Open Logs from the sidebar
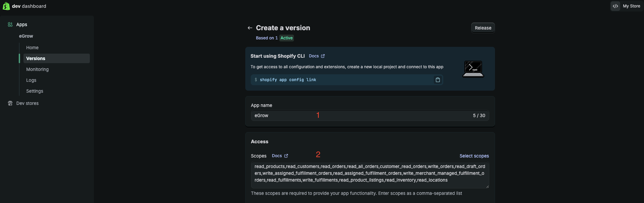The height and width of the screenshot is (203, 644). click(x=31, y=80)
